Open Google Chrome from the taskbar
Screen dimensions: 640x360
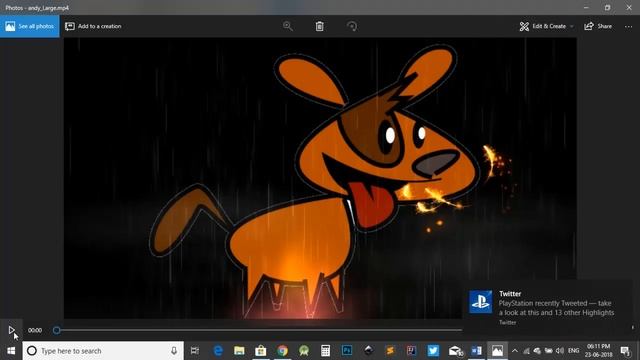pos(282,351)
